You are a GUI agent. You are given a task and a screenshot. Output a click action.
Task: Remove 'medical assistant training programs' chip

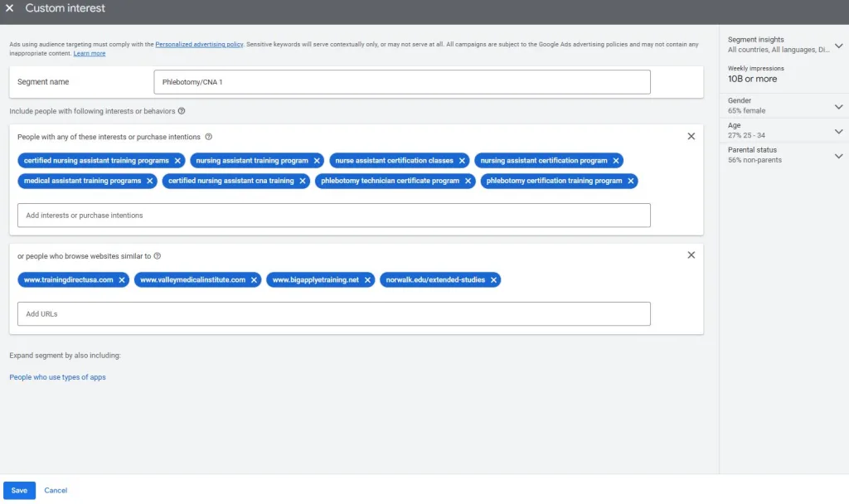coord(150,181)
